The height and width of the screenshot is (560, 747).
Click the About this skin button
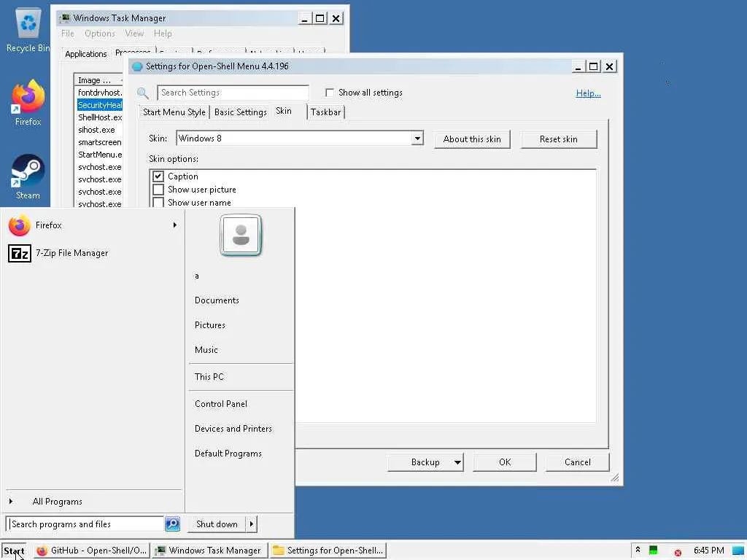pyautogui.click(x=472, y=139)
